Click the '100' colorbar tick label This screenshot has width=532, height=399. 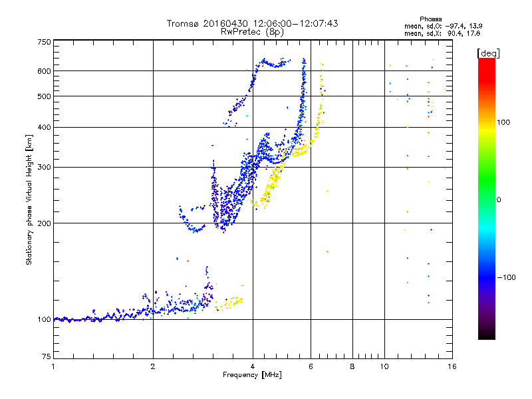pos(503,122)
